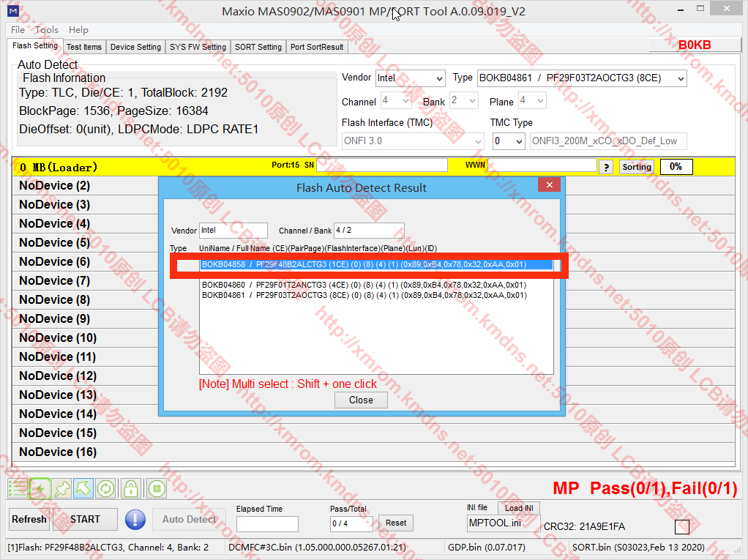Click the Load INI button
This screenshot has width=748, height=560.
518,508
